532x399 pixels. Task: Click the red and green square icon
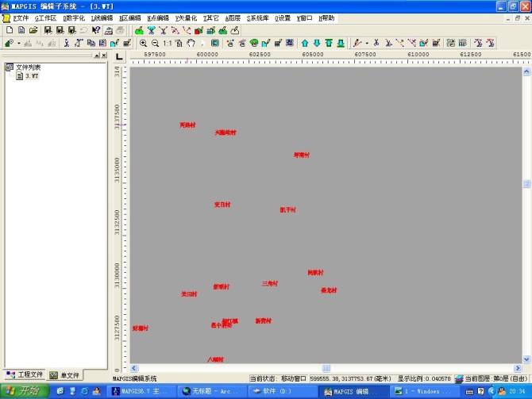(199, 31)
